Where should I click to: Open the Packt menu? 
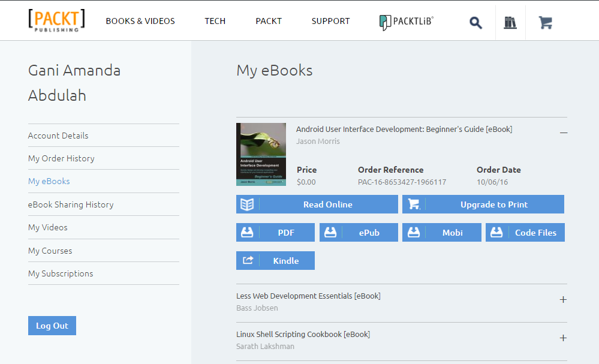(269, 21)
